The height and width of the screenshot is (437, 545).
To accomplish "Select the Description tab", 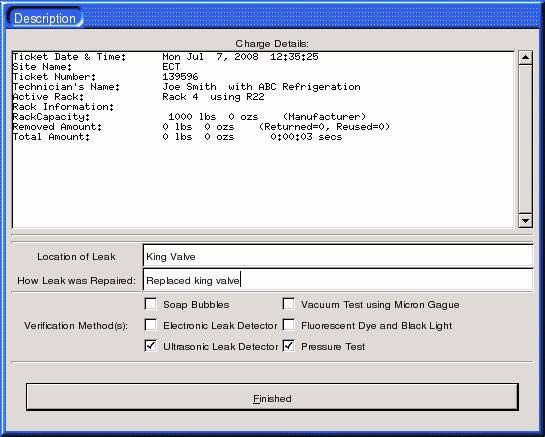I will tap(45, 18).
